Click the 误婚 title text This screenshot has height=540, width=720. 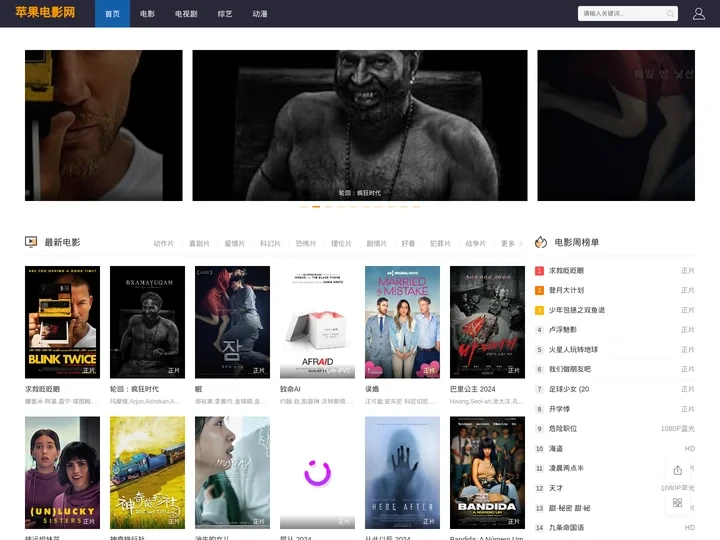(371, 389)
